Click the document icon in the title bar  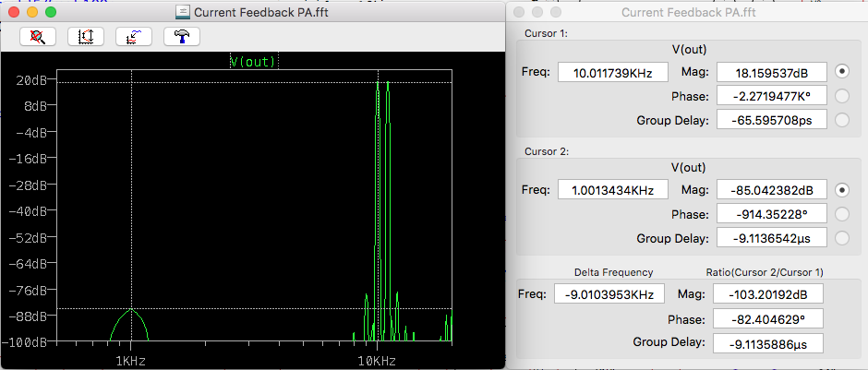183,12
